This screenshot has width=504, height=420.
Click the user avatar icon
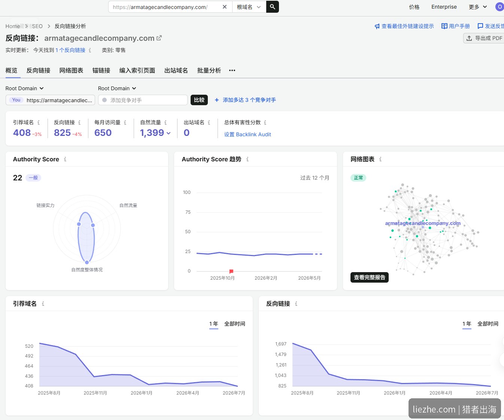(500, 7)
